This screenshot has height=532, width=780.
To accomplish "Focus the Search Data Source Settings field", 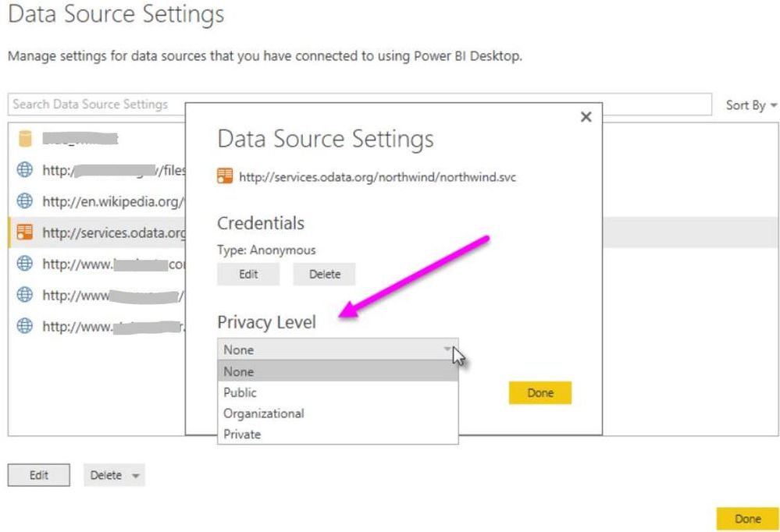I will [359, 105].
